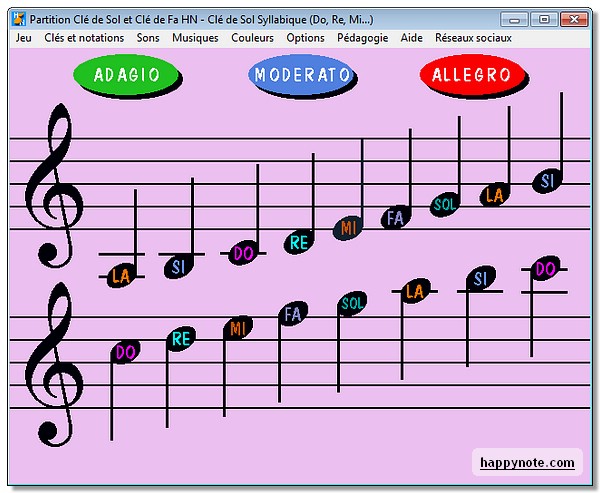
Task: Click the LA note in upper staff
Action: pos(494,195)
